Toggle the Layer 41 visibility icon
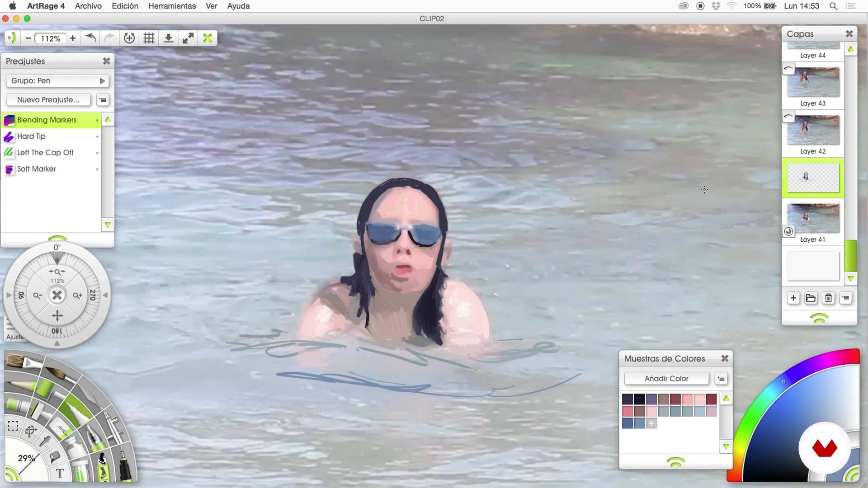The height and width of the screenshot is (488, 868). (788, 231)
